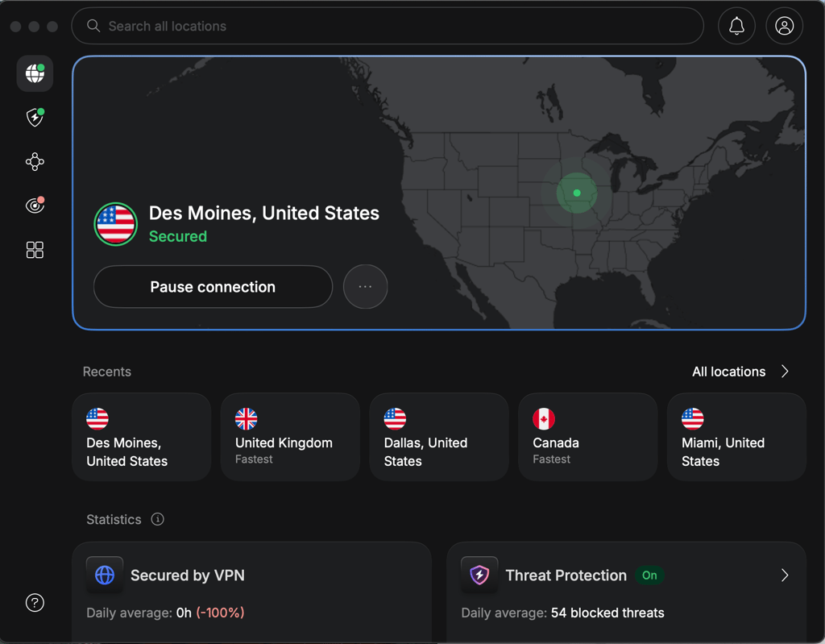The height and width of the screenshot is (644, 825).
Task: Click the window close traffic-light button
Action: pyautogui.click(x=16, y=27)
